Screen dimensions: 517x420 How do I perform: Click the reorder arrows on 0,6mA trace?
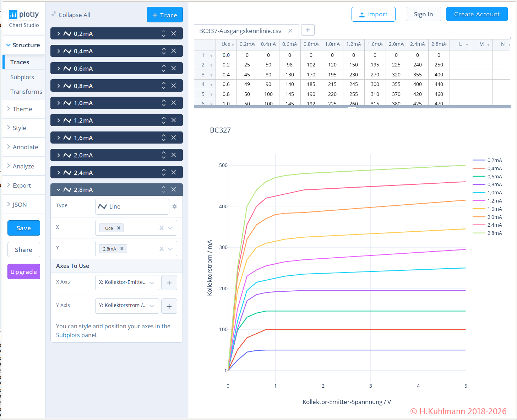point(164,68)
